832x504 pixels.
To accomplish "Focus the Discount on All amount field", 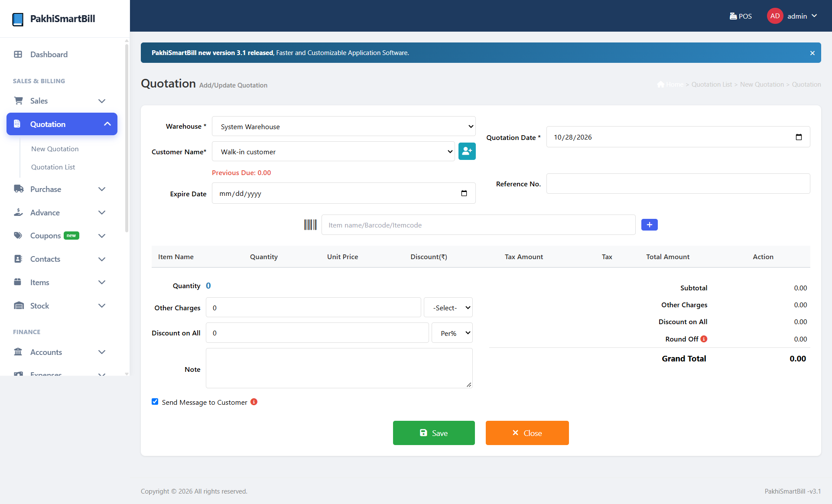I will (317, 333).
